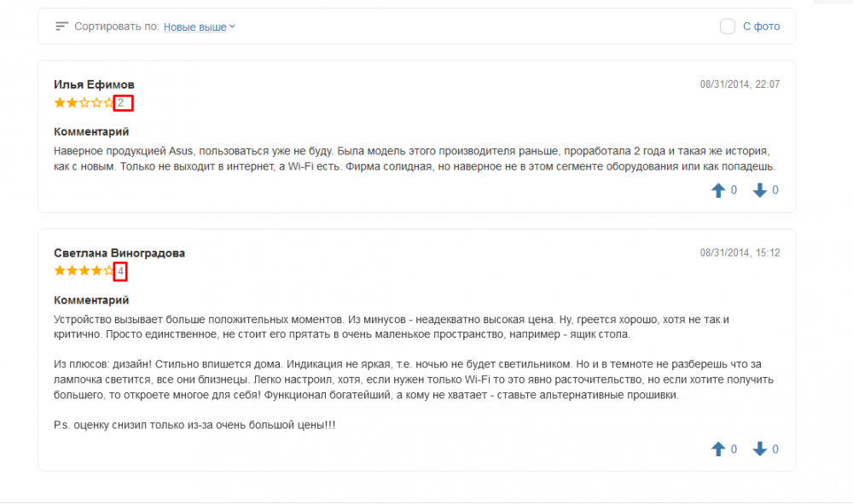The height and width of the screenshot is (504, 853).
Task: Upvote Светлана Виноградова's review
Action: click(718, 449)
